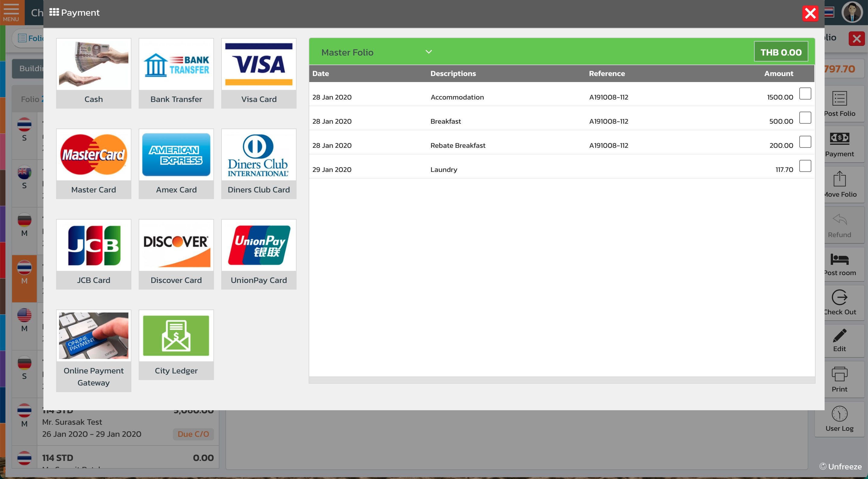This screenshot has height=479, width=868.
Task: Open Online Payment Gateway option
Action: (93, 351)
